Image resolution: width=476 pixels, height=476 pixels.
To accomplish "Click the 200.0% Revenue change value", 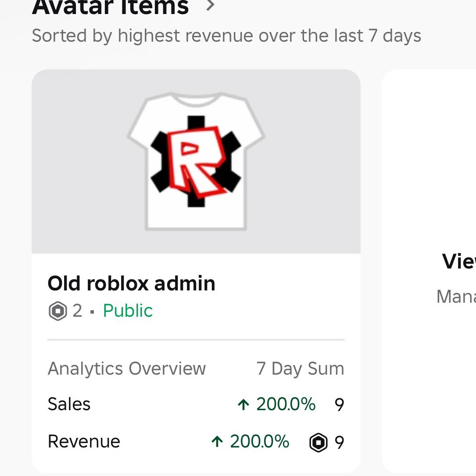I will (x=259, y=441).
